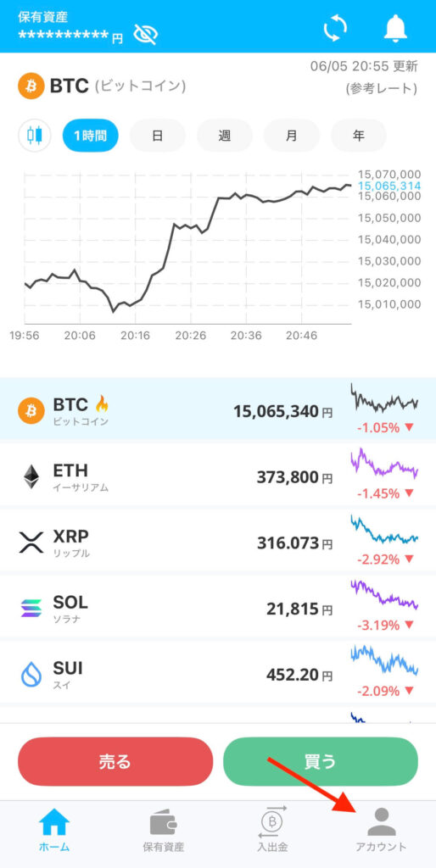Select the 日 chart range
This screenshot has width=436, height=868.
point(157,136)
